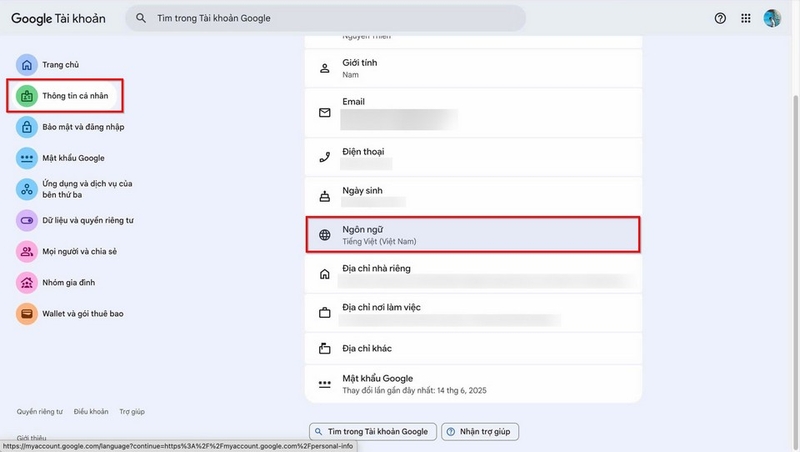This screenshot has height=452, width=800.
Task: Click the Google Tài khoản logo
Action: (58, 18)
